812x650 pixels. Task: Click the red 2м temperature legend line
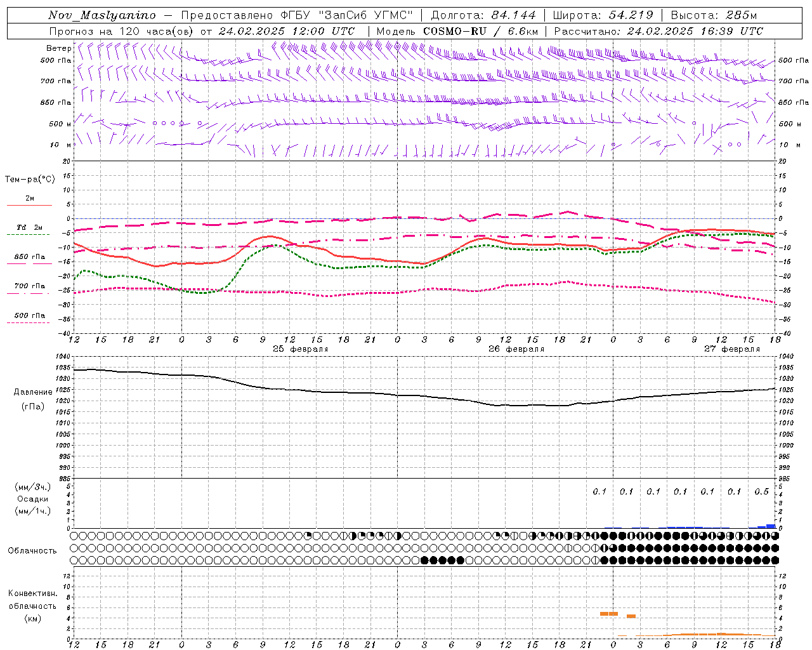click(x=29, y=205)
